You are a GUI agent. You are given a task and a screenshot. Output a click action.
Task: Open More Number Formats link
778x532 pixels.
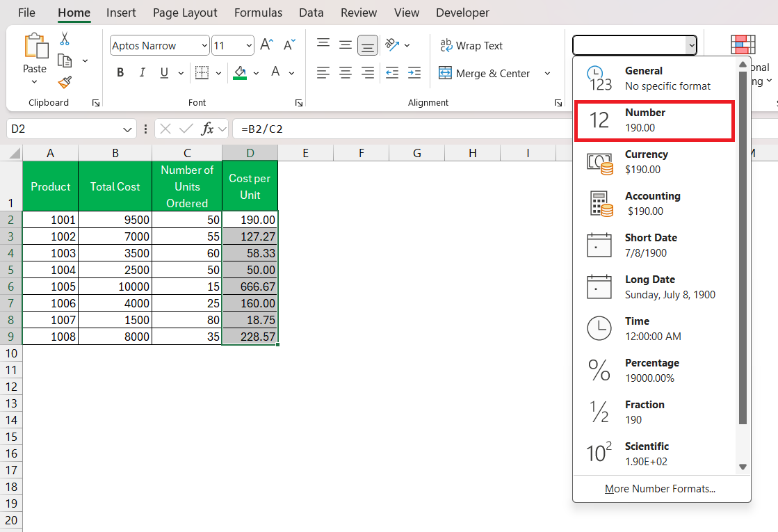[x=660, y=489]
